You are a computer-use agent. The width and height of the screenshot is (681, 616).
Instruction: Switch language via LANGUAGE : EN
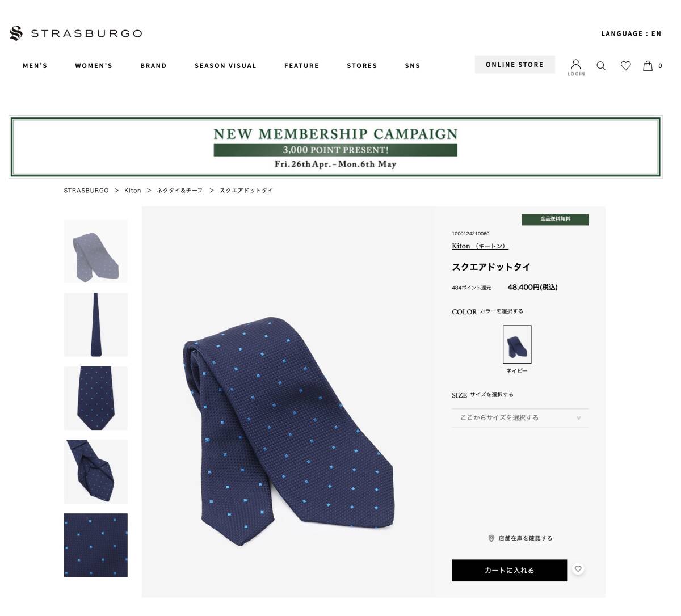pos(631,33)
